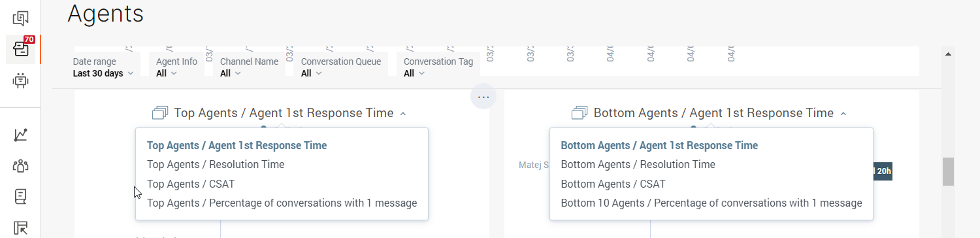Click the vertical scrollbar thumb

[948, 171]
